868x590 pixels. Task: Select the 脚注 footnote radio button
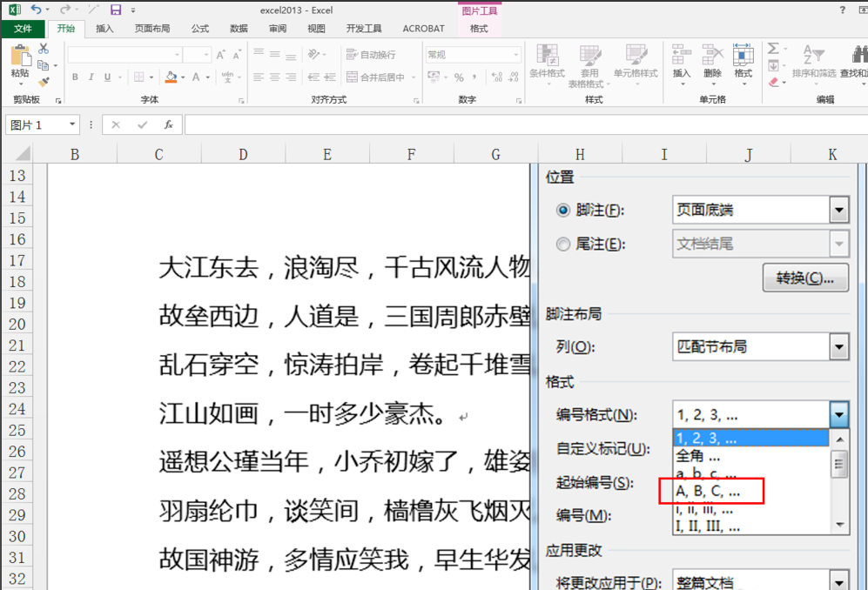click(x=563, y=211)
